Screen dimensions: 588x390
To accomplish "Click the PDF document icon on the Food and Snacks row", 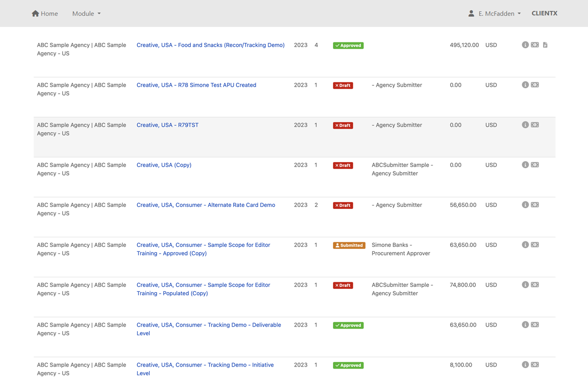I will click(545, 45).
